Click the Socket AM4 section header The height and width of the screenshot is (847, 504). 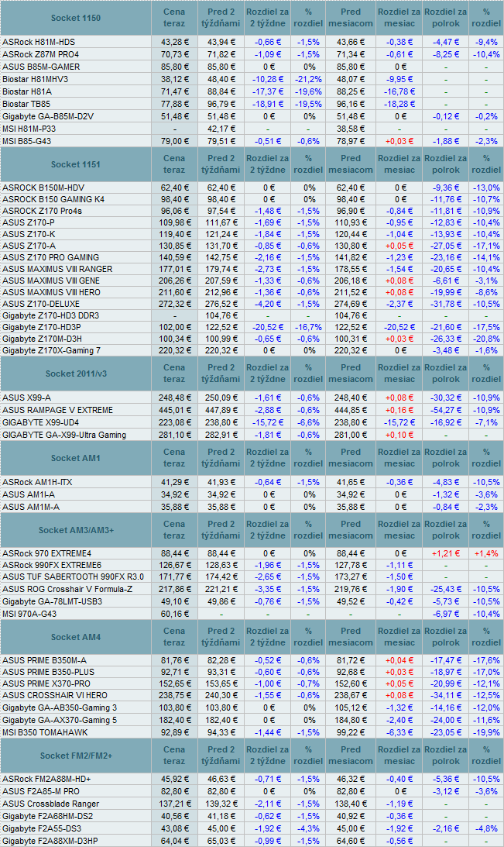click(76, 637)
